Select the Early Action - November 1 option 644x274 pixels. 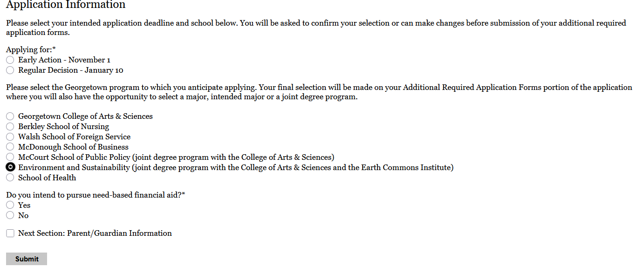click(x=10, y=60)
